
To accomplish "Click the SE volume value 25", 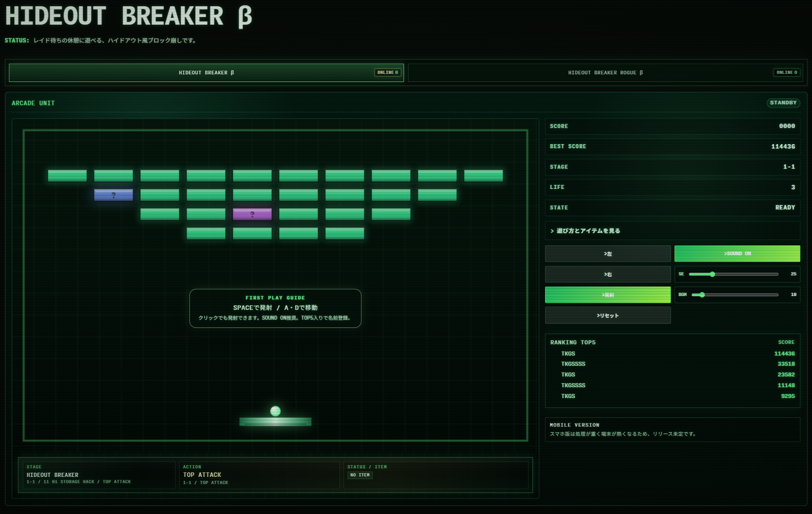I will coord(794,274).
